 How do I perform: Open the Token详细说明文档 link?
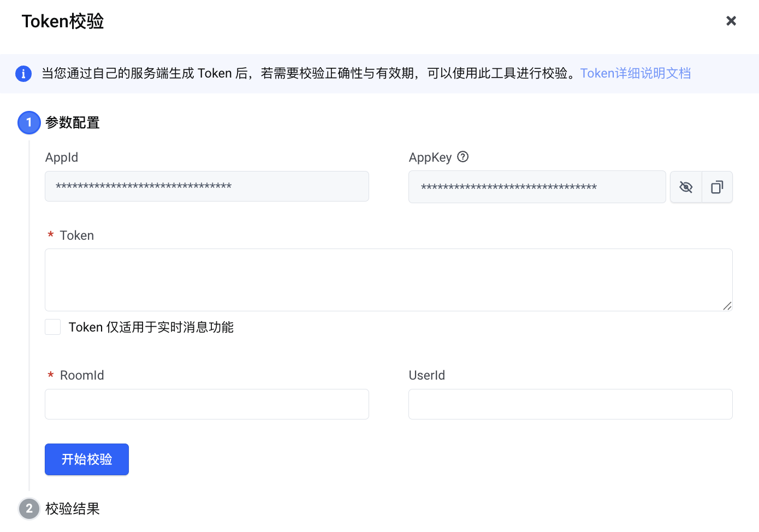pos(635,73)
